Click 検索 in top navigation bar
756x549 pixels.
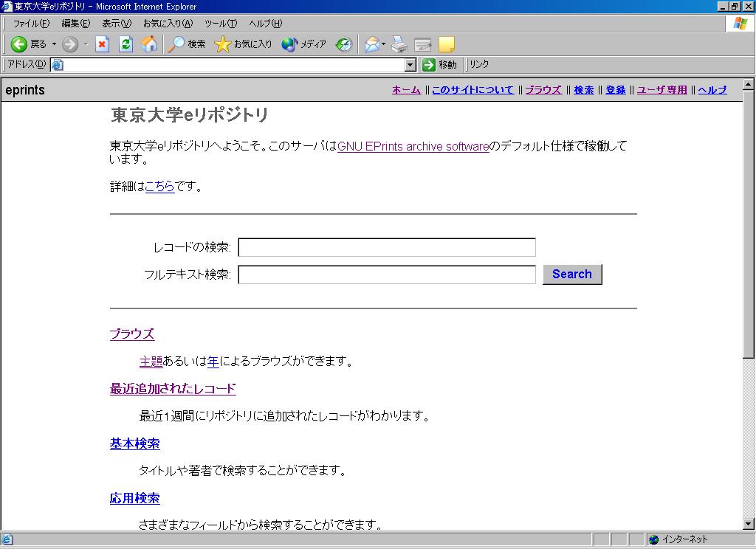tap(584, 90)
